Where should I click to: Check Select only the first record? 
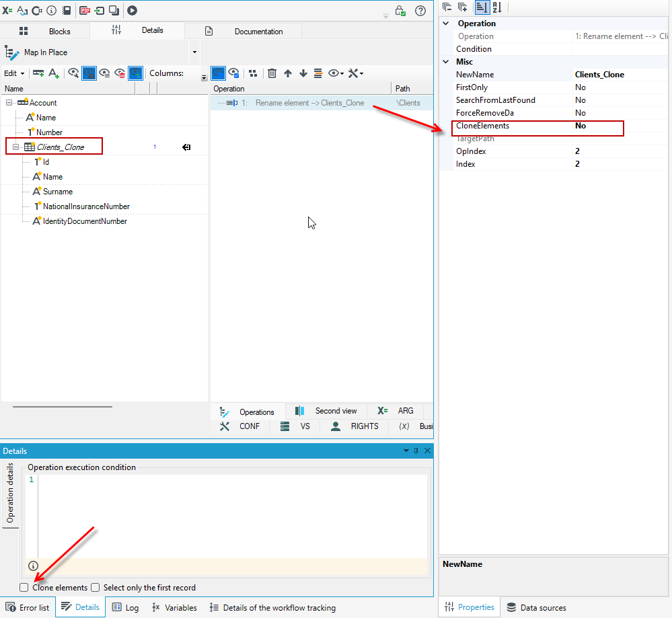(x=95, y=588)
